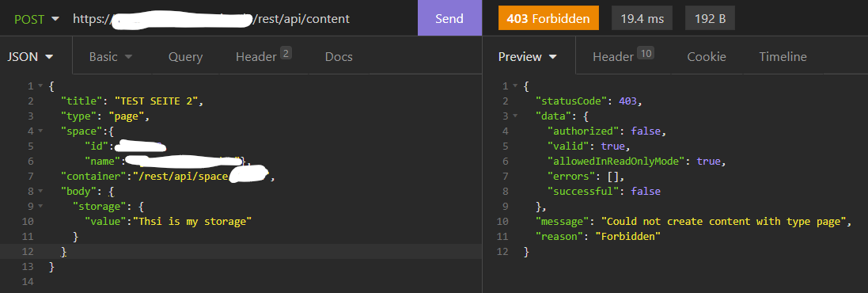Open the POST method dropdown

[x=36, y=18]
